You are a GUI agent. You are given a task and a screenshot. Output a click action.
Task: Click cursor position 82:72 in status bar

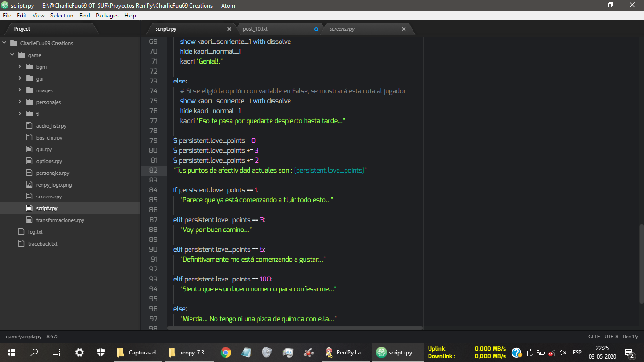pos(52,337)
